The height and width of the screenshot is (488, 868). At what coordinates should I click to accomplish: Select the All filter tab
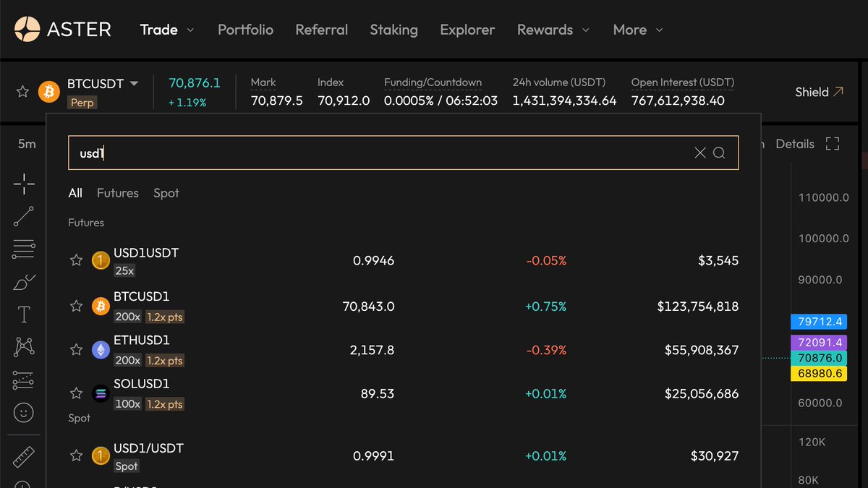(75, 193)
